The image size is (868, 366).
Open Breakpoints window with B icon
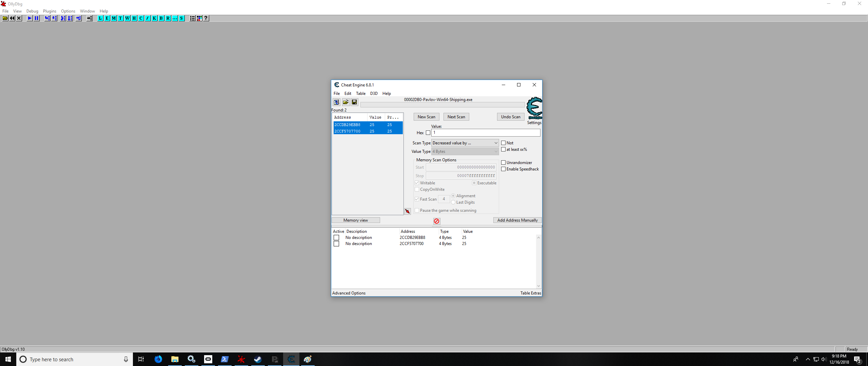click(x=161, y=18)
